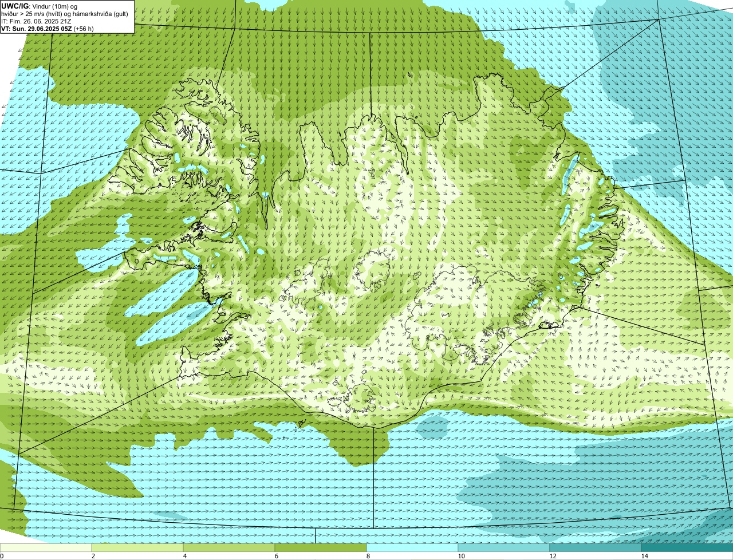Pick the teal 12–14 m/s legend swatch
This screenshot has width=733, height=560.
point(596,548)
